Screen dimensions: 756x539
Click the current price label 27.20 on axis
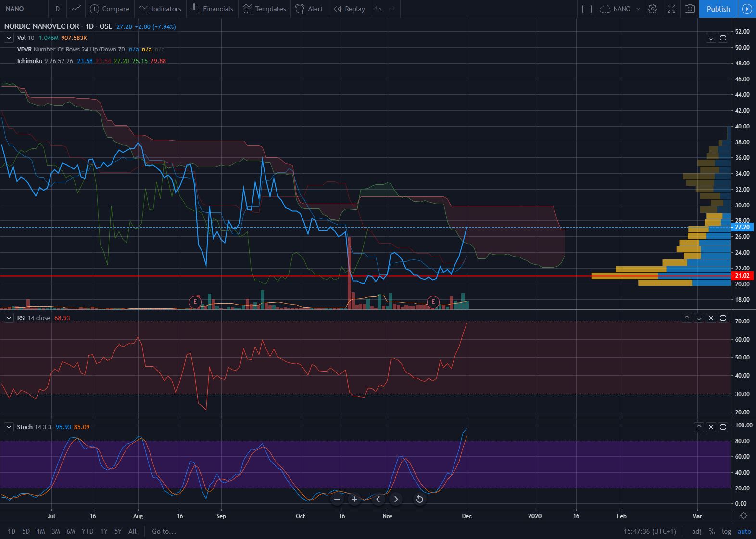(x=742, y=227)
